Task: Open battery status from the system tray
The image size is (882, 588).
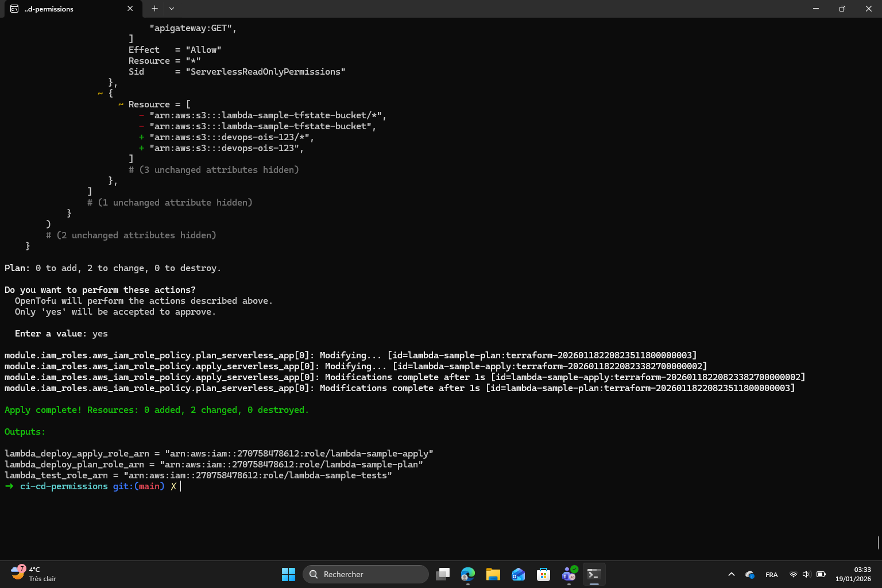Action: tap(821, 574)
